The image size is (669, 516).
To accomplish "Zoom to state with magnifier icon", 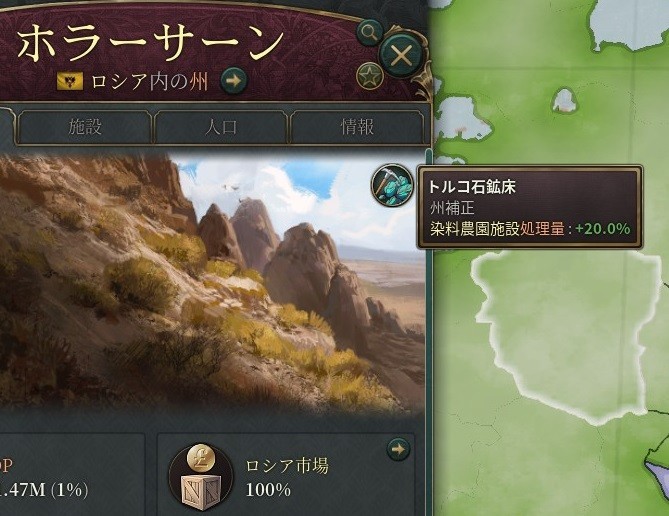I will (369, 33).
